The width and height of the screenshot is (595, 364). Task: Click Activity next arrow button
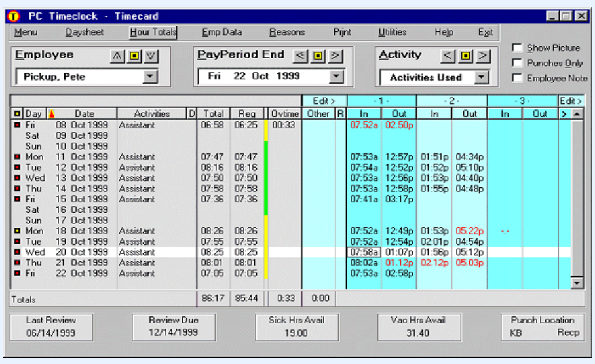tap(483, 56)
